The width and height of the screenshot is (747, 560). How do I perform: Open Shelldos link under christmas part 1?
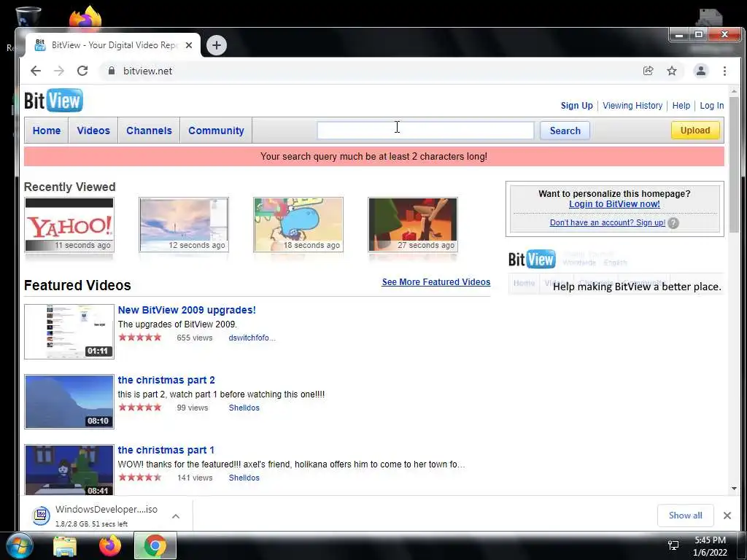(244, 478)
